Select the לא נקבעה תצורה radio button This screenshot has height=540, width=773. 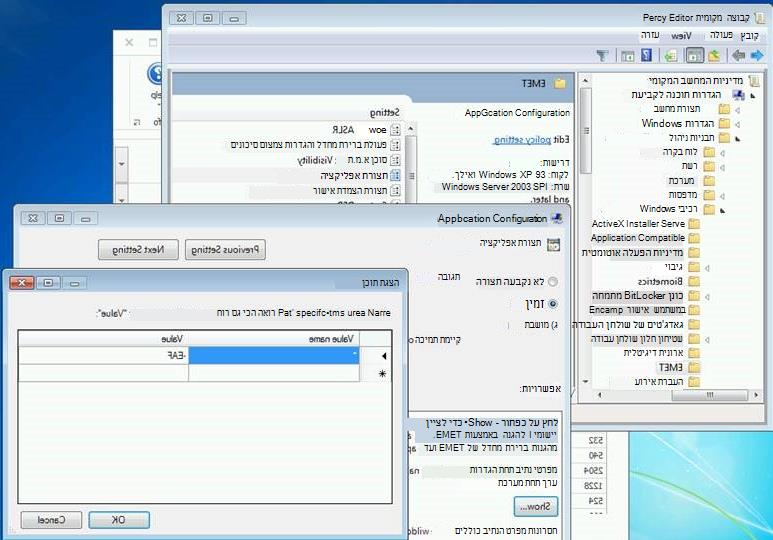(x=553, y=282)
